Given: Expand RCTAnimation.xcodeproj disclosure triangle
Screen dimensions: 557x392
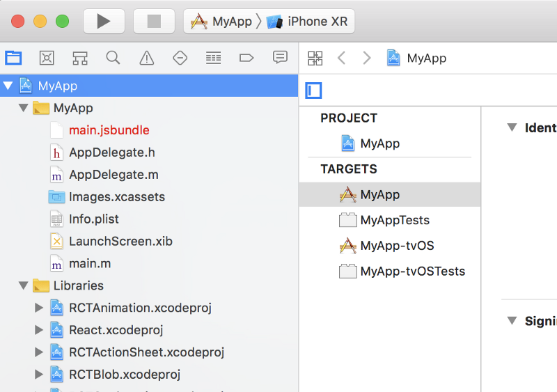Looking at the screenshot, I should point(39,308).
